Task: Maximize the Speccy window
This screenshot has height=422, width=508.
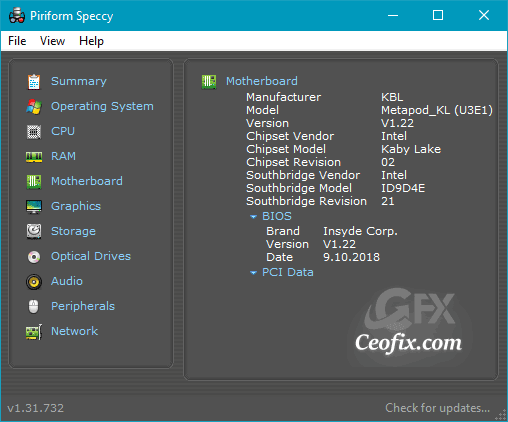Action: point(438,15)
